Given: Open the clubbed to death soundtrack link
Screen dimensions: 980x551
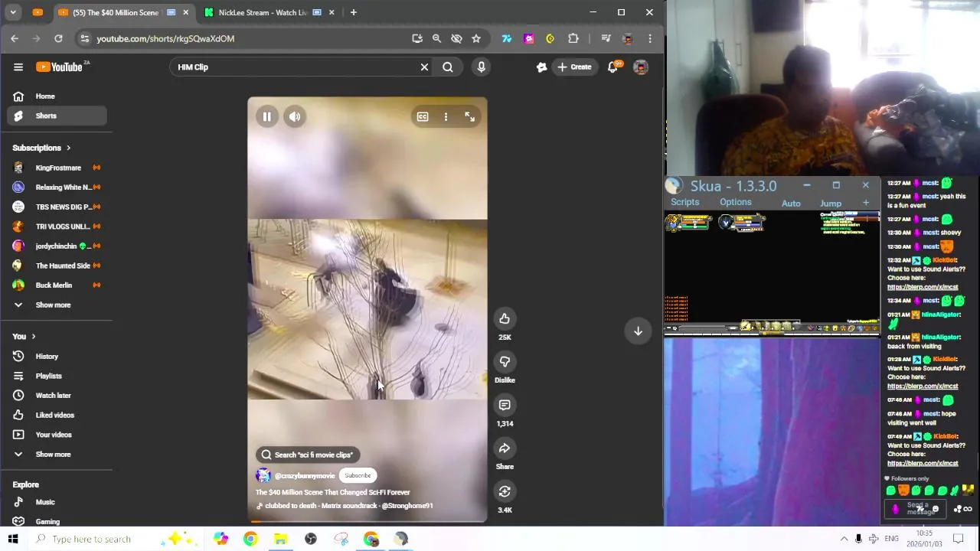Looking at the screenshot, I should point(349,506).
